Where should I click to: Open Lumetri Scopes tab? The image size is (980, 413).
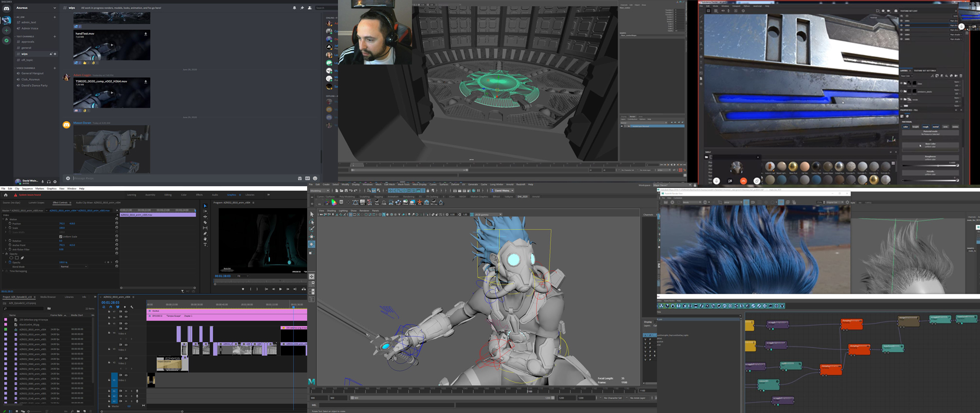37,203
